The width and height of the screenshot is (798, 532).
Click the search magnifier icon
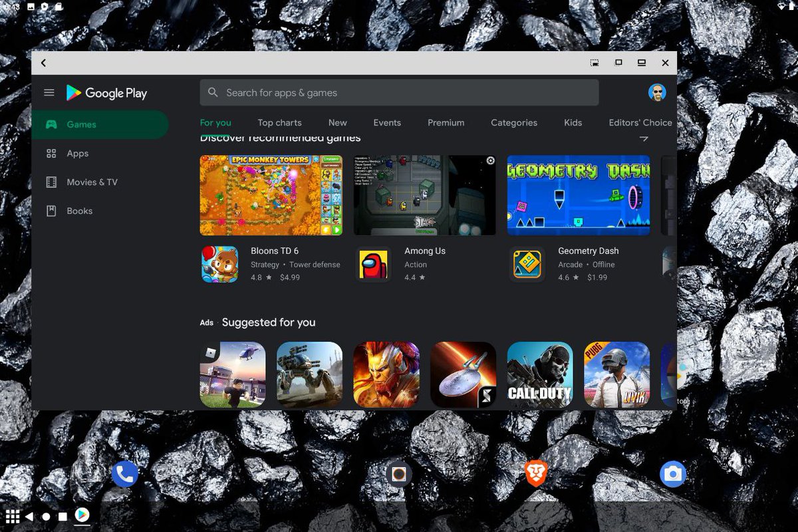(212, 92)
